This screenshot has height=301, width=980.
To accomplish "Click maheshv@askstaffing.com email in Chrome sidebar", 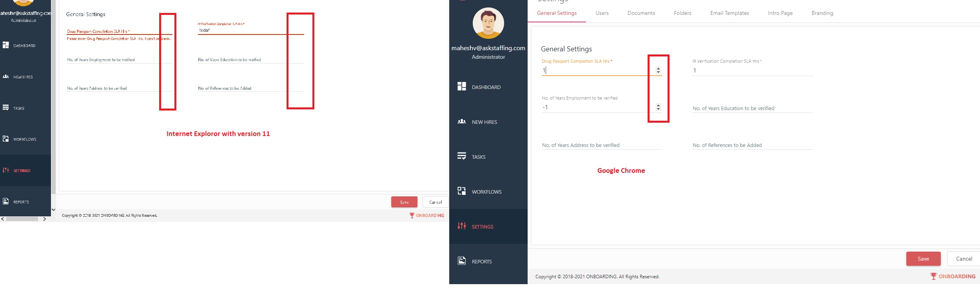I will pos(488,48).
